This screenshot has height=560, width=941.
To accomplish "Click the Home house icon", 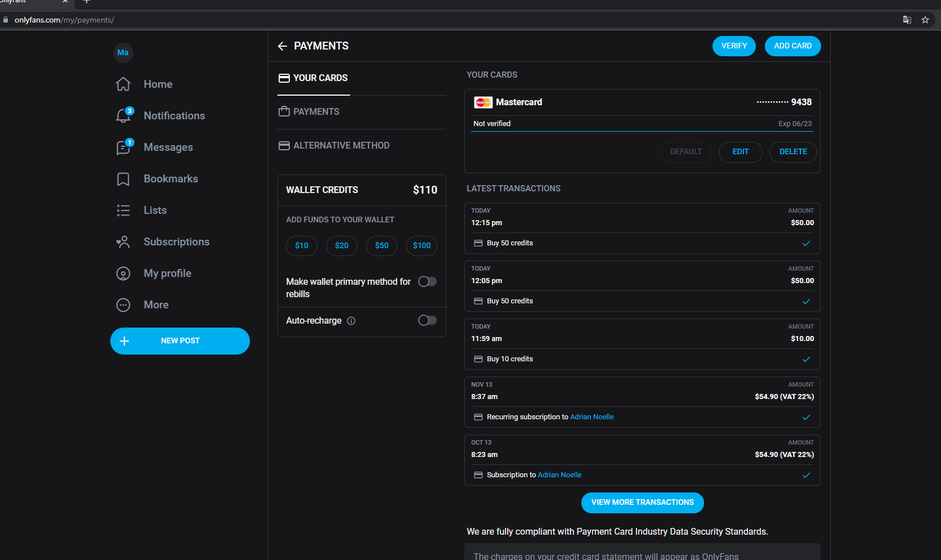I will point(123,84).
